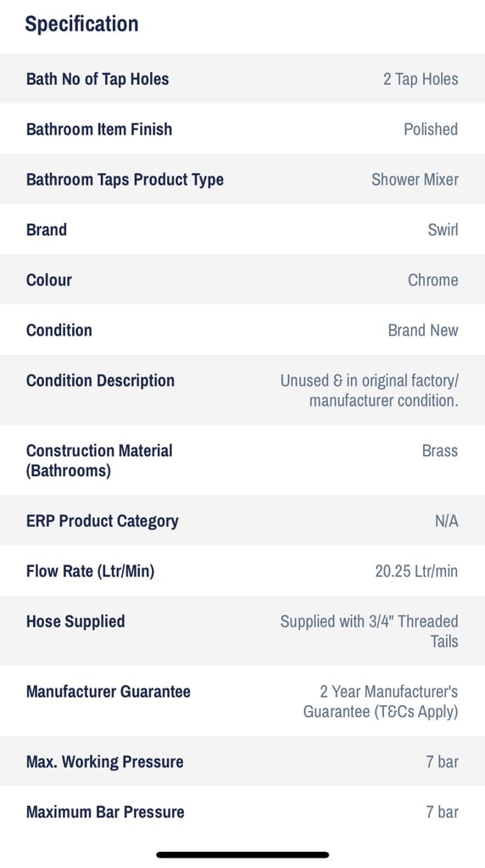Tap the Brass construction material value
Viewport: 485px width, 868px height.
click(439, 451)
